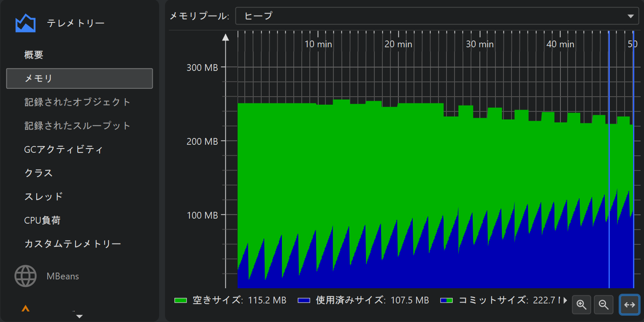Click the 30 min time axis label
The height and width of the screenshot is (322, 644).
coord(480,44)
